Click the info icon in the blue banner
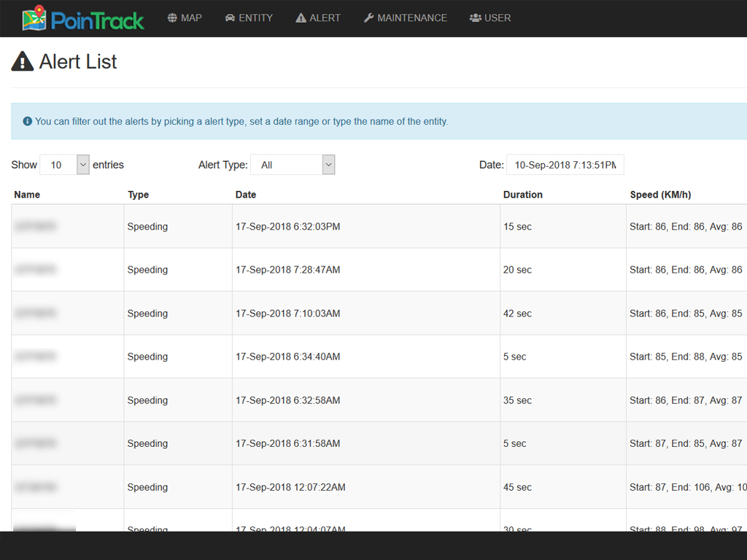The image size is (747, 560). 27,121
